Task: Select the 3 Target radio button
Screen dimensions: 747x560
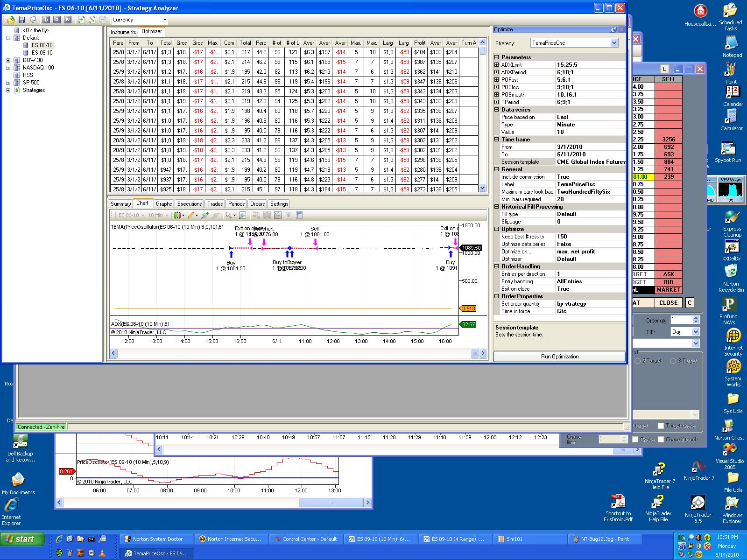Action: click(x=673, y=361)
